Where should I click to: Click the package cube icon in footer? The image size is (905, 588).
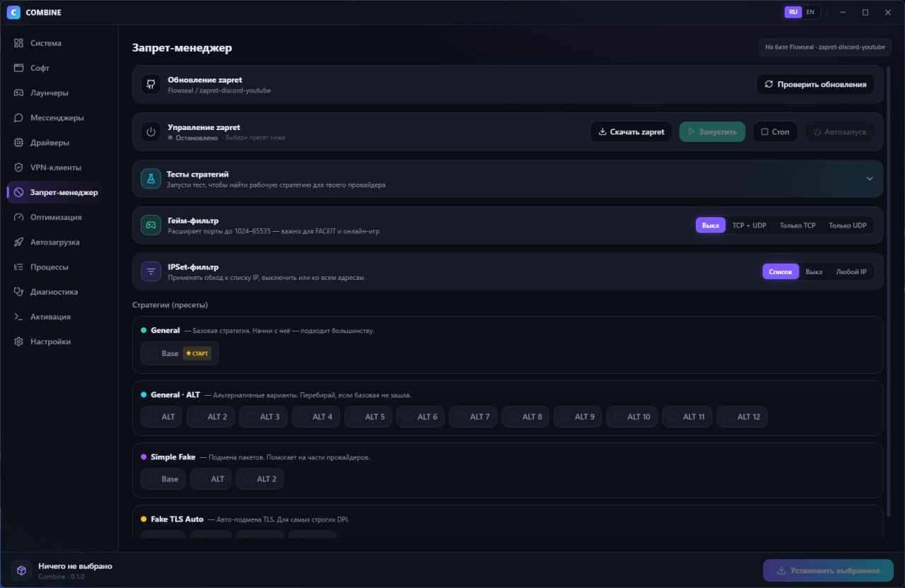click(x=21, y=570)
